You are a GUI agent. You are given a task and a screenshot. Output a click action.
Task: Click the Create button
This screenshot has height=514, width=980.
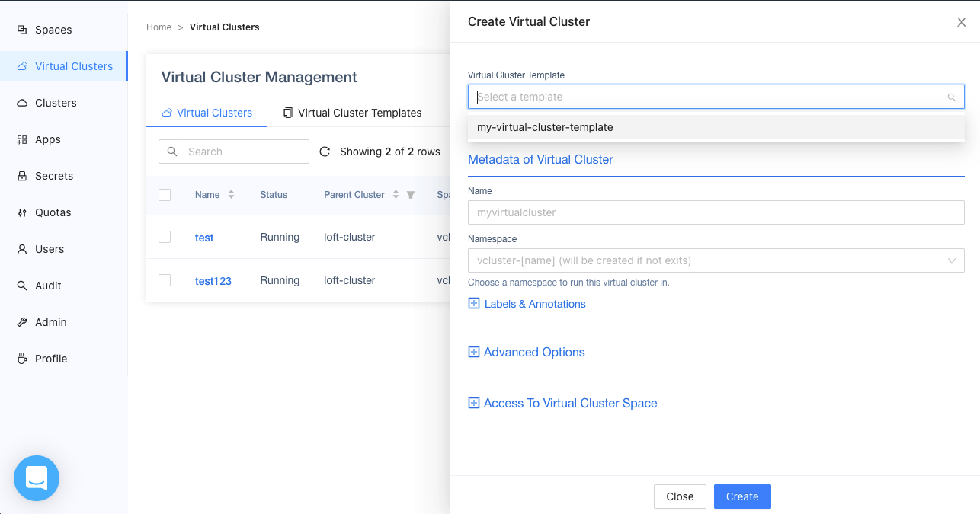click(741, 496)
